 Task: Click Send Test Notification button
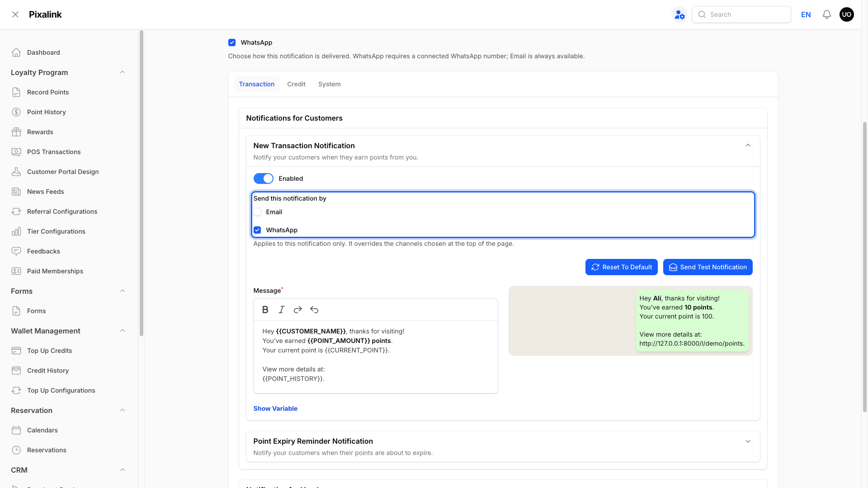tap(708, 267)
